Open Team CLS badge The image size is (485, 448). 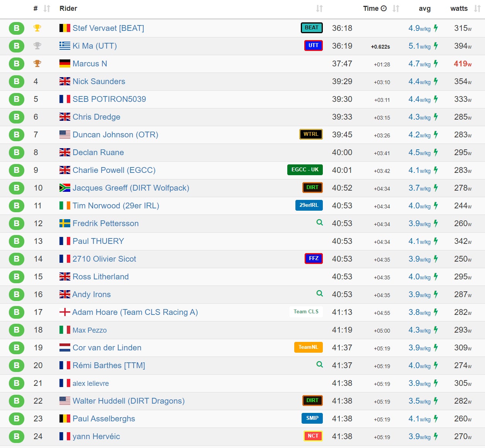(306, 312)
